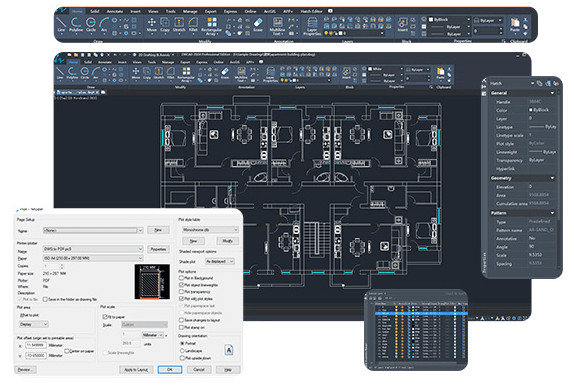Select the Line tool in the enlarged ribbon

(61, 24)
